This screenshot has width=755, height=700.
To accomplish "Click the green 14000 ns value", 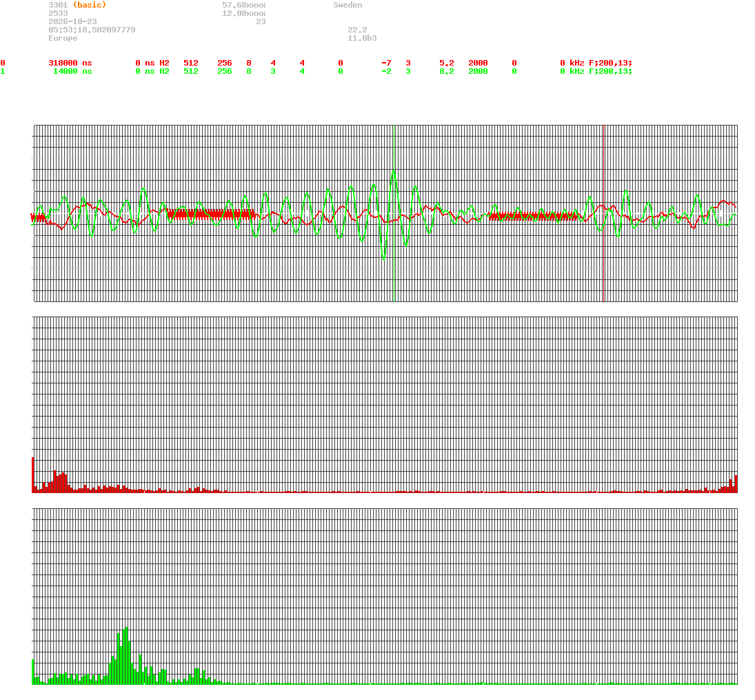I will pos(72,71).
